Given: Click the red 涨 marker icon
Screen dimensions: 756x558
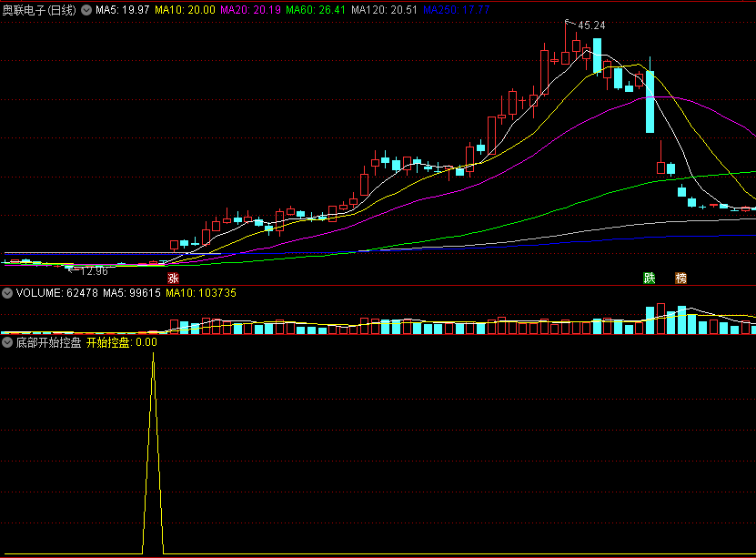Looking at the screenshot, I should click(x=173, y=278).
